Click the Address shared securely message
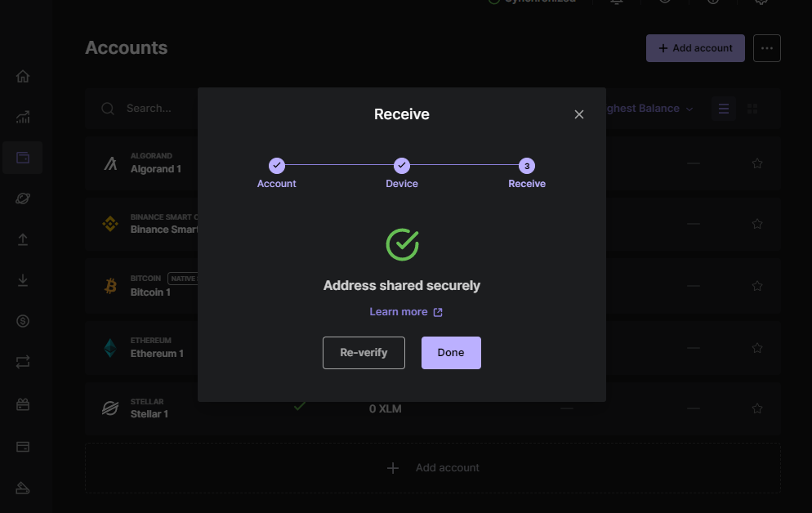 401,286
